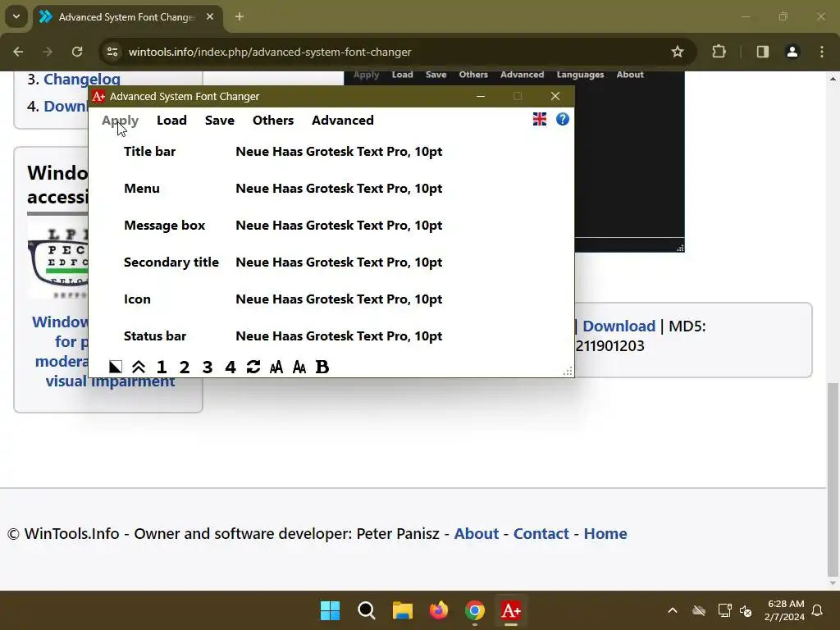Open the Changelog link on webpage
Image resolution: width=840 pixels, height=630 pixels.
(x=82, y=80)
